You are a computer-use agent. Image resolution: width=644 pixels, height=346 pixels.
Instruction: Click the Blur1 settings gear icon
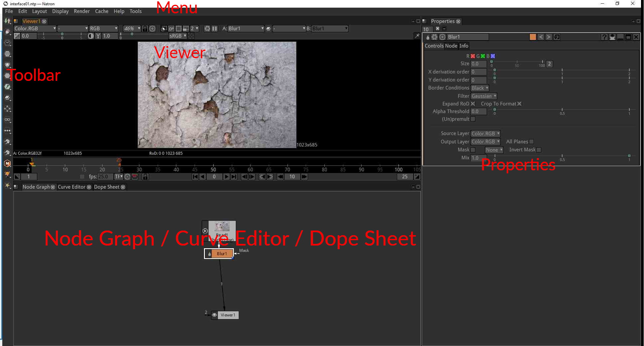click(434, 37)
